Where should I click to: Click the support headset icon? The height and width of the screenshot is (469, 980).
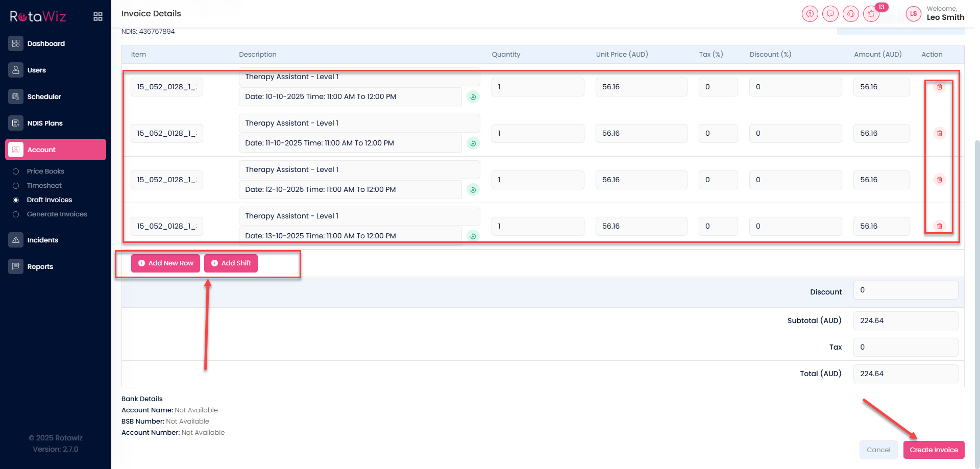click(x=850, y=14)
